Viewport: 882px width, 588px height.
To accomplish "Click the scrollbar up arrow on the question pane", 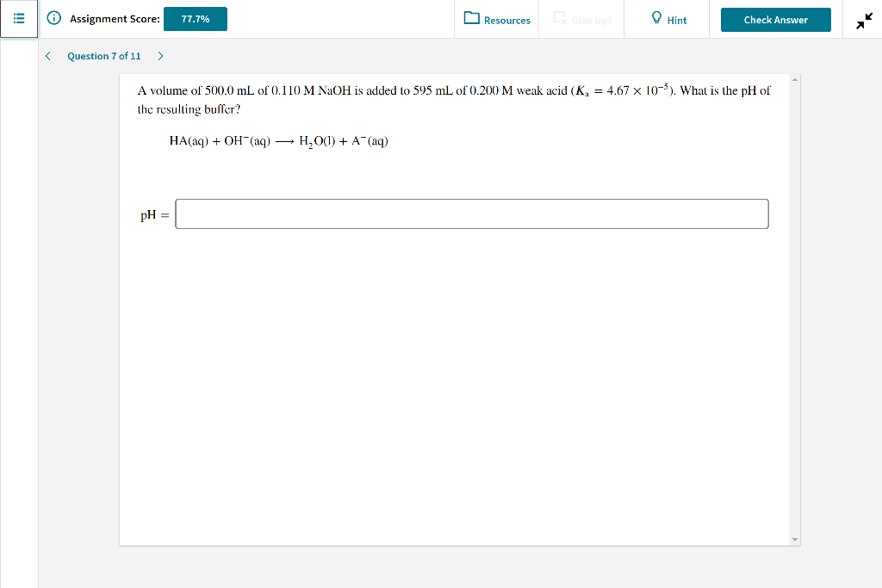I will tap(794, 77).
